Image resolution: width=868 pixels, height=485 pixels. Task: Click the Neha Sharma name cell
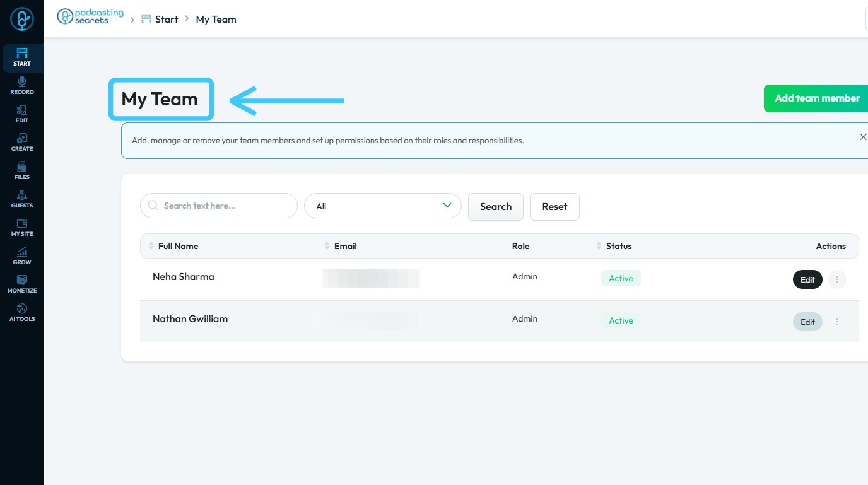click(184, 276)
